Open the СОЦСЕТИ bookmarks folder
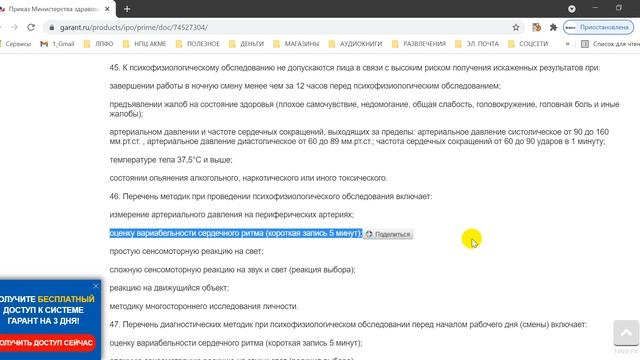Screen dimensions: 640x360 (528, 44)
